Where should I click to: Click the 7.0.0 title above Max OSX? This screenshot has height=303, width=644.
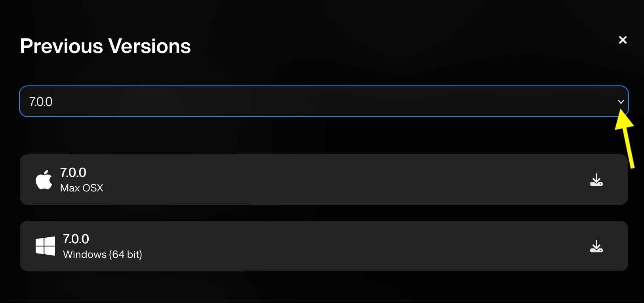click(73, 172)
